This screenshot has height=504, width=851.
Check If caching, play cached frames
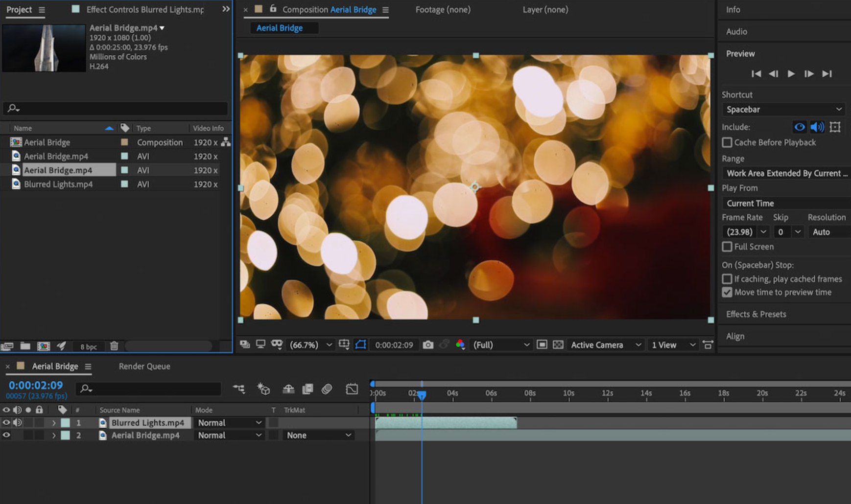pyautogui.click(x=727, y=279)
